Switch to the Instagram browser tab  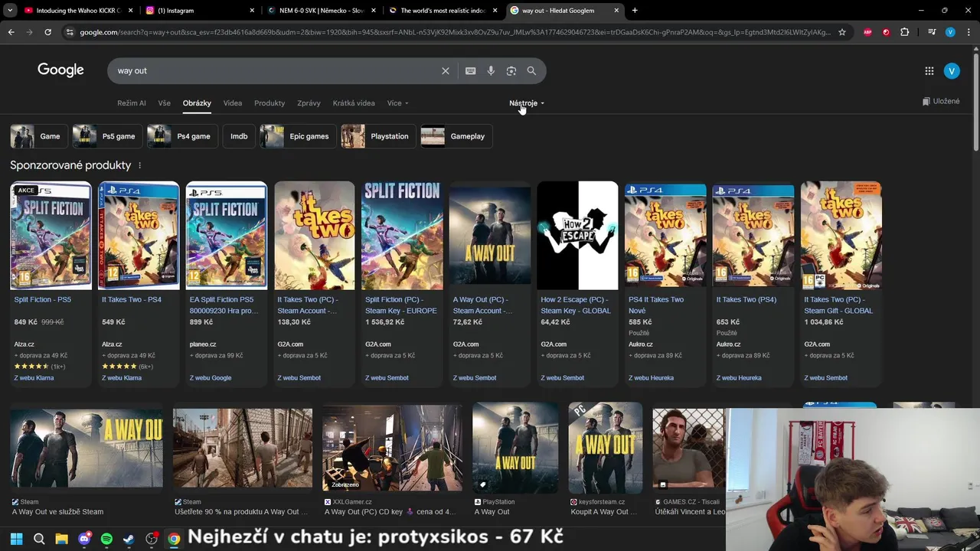[201, 11]
